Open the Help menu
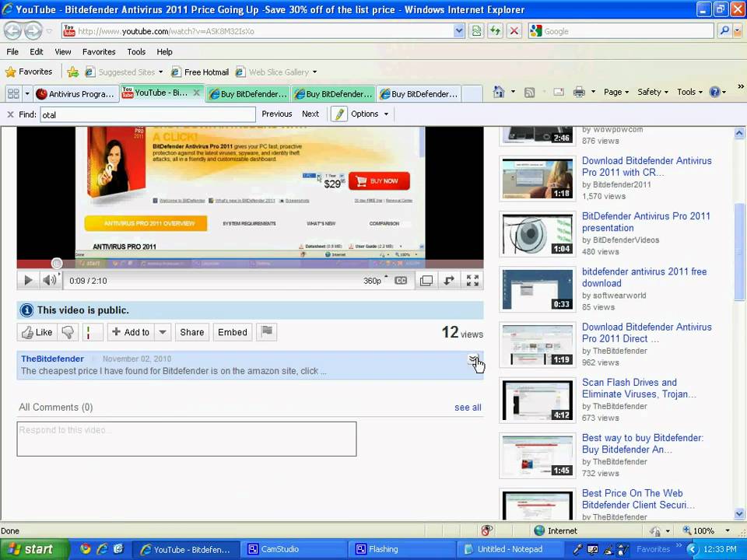 pyautogui.click(x=164, y=51)
